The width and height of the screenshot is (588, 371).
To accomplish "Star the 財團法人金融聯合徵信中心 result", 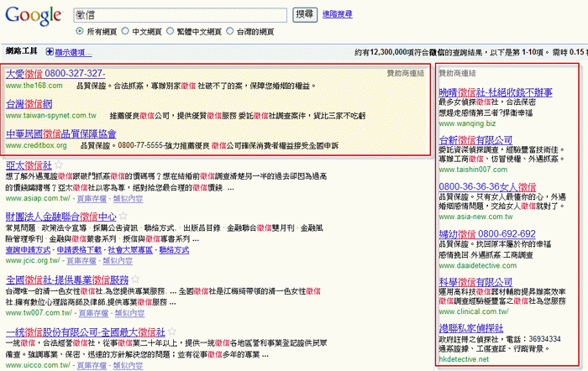I will [x=123, y=216].
